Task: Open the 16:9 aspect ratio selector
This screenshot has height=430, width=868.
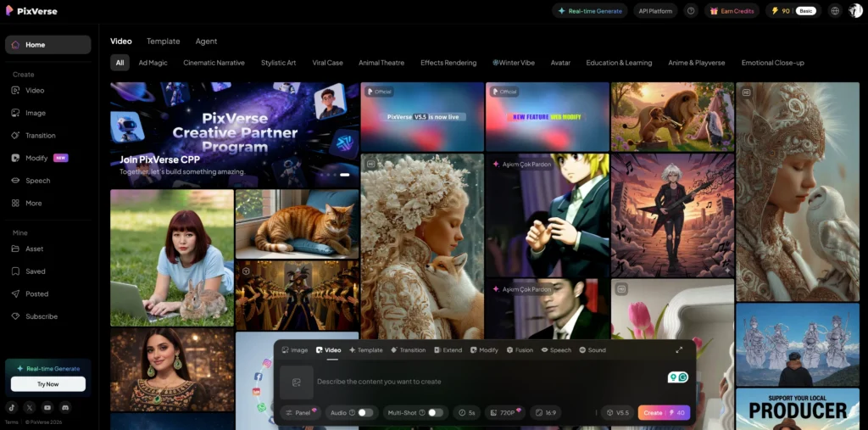Action: [547, 413]
